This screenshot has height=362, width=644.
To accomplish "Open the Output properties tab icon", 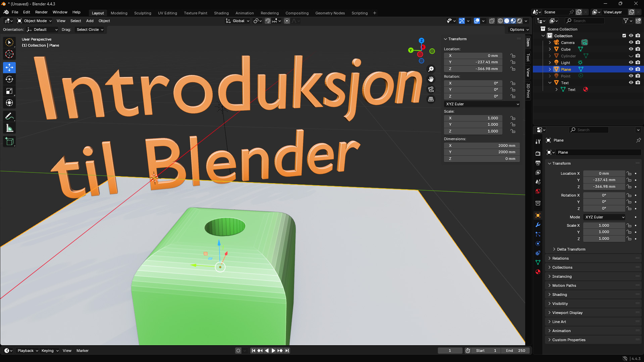I will pos(538,163).
